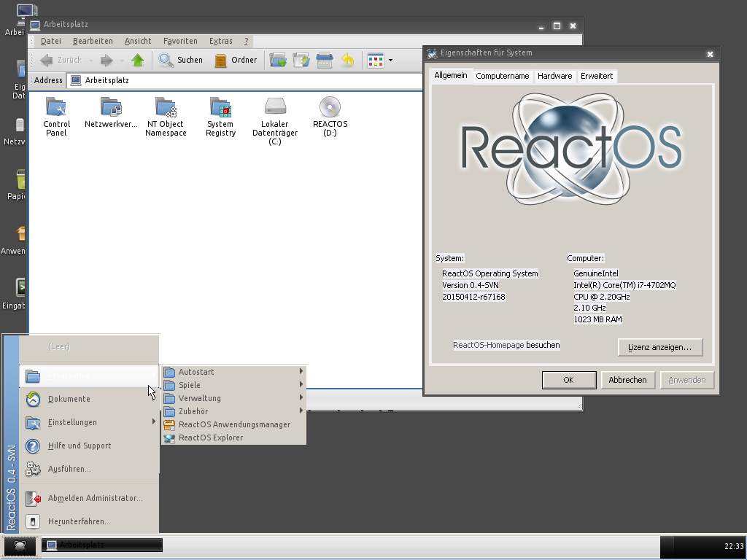Click the "1023 MB RAM" text
Screen dimensions: 747x560
click(x=597, y=319)
